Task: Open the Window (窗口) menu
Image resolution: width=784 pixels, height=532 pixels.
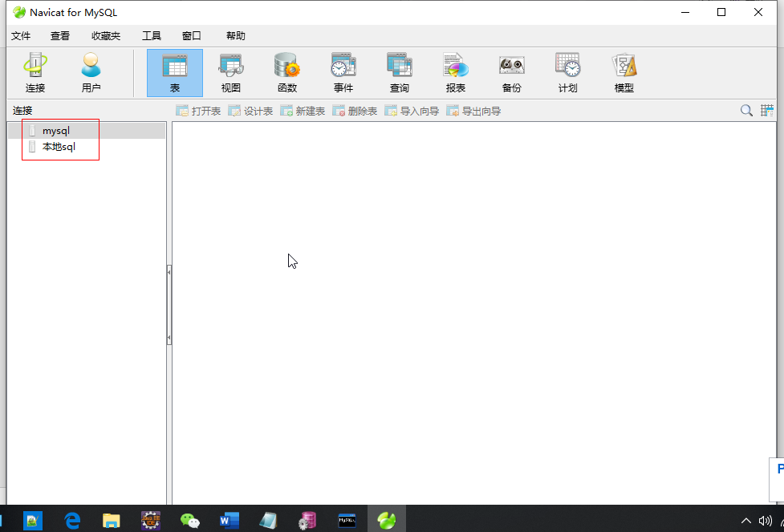Action: (x=192, y=36)
